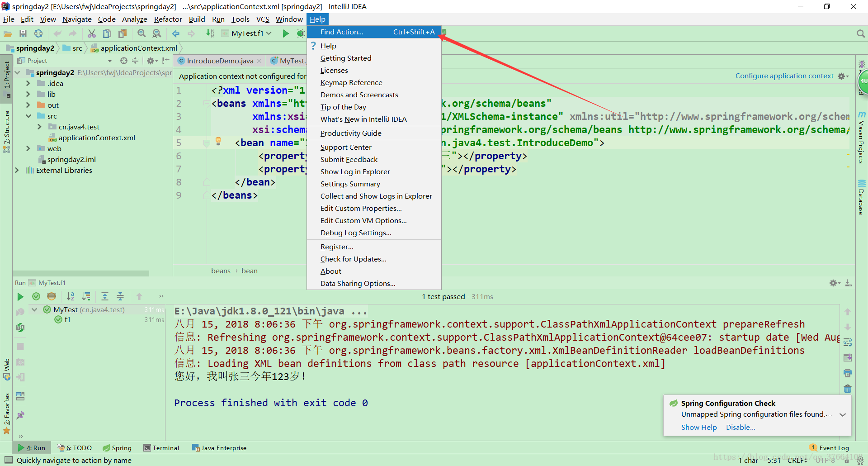Select Keymap Reference menu item
Screen dimensions: 868x466
[374, 83]
